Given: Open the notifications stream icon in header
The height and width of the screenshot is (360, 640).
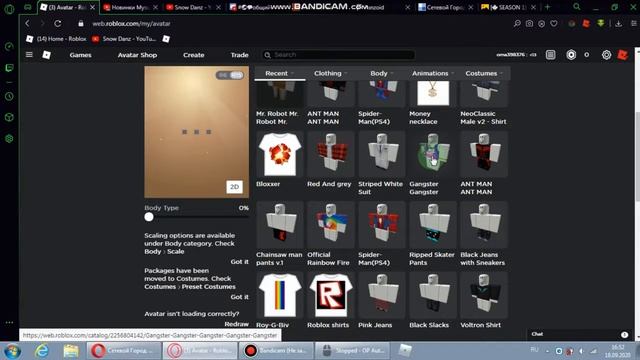Looking at the screenshot, I should click(x=550, y=55).
